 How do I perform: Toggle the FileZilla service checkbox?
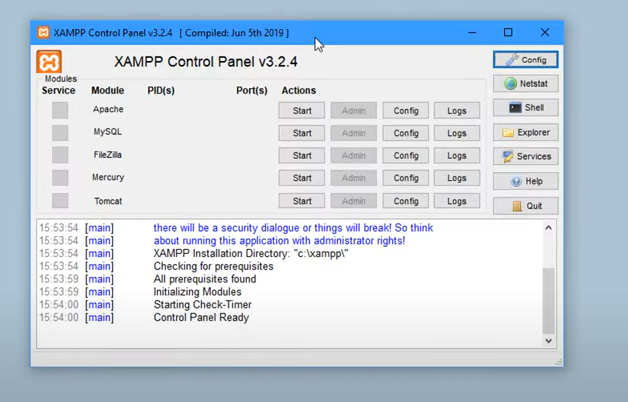pos(60,155)
